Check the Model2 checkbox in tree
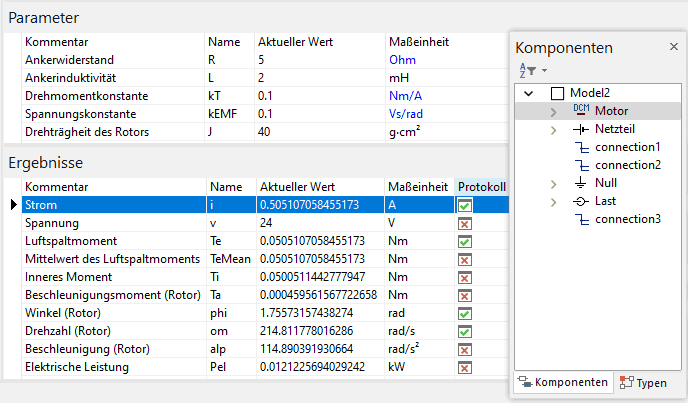688x403 pixels. 557,93
